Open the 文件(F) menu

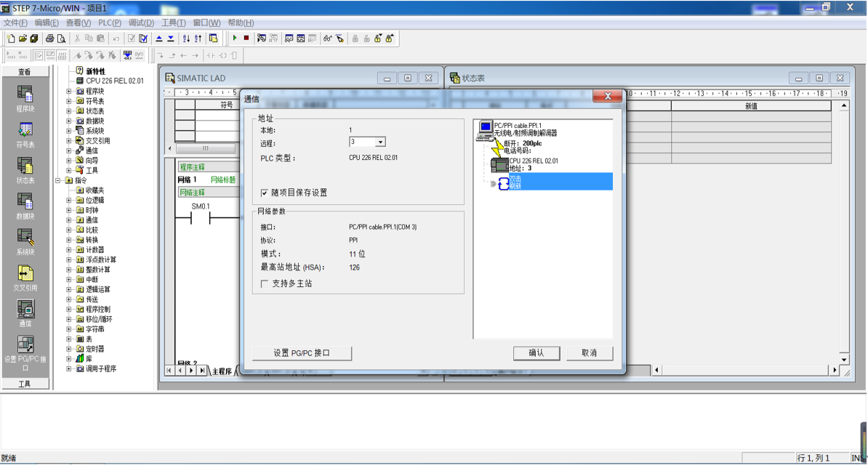click(x=15, y=23)
